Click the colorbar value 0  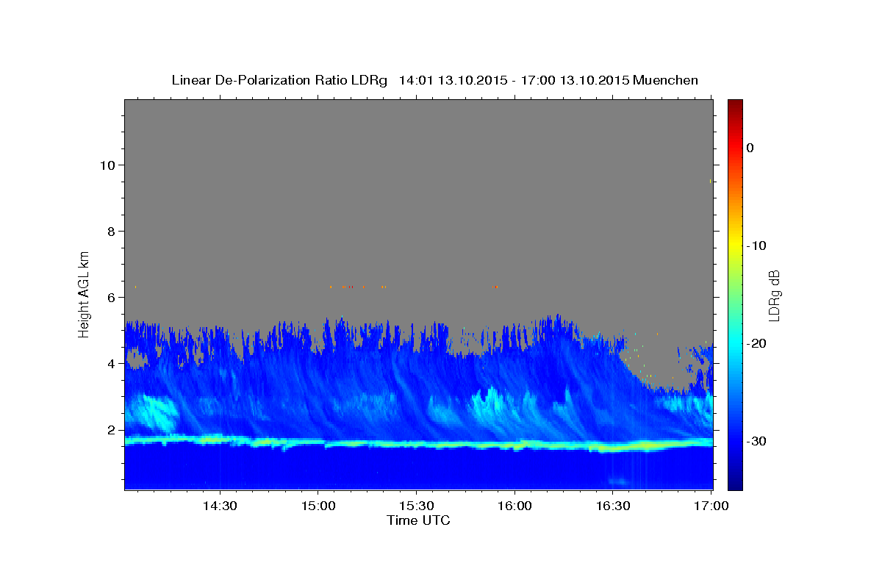click(x=750, y=148)
